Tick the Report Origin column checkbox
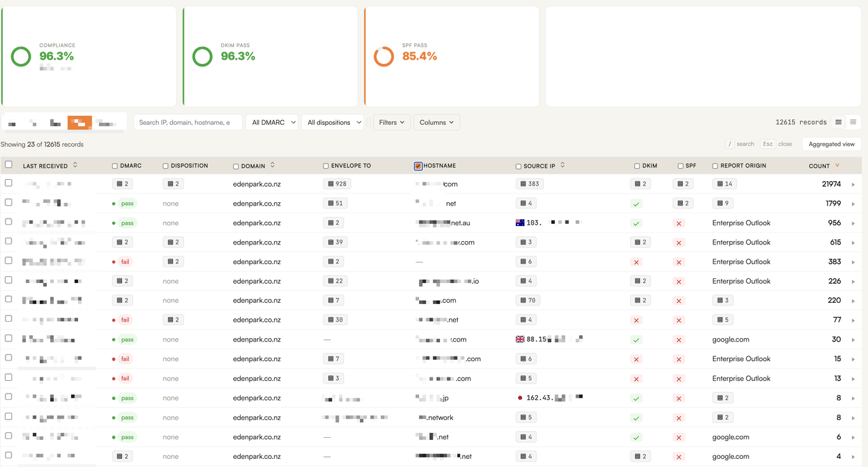Image resolution: width=868 pixels, height=467 pixels. [x=715, y=166]
